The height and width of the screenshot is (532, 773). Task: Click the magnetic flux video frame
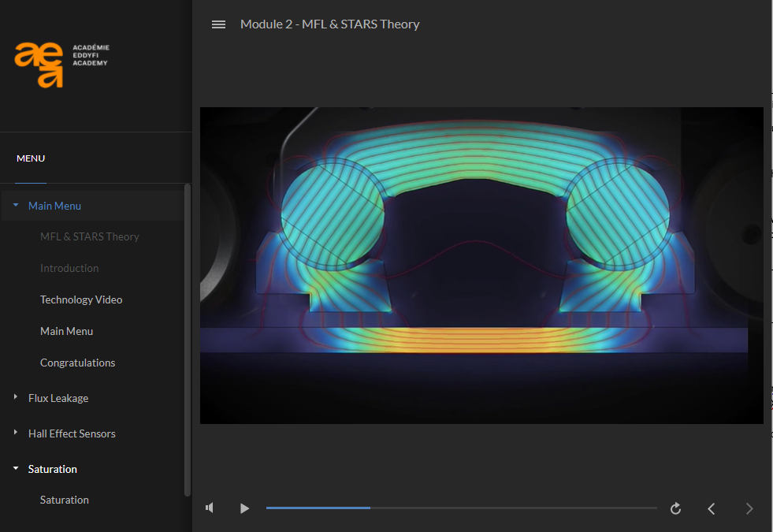481,266
